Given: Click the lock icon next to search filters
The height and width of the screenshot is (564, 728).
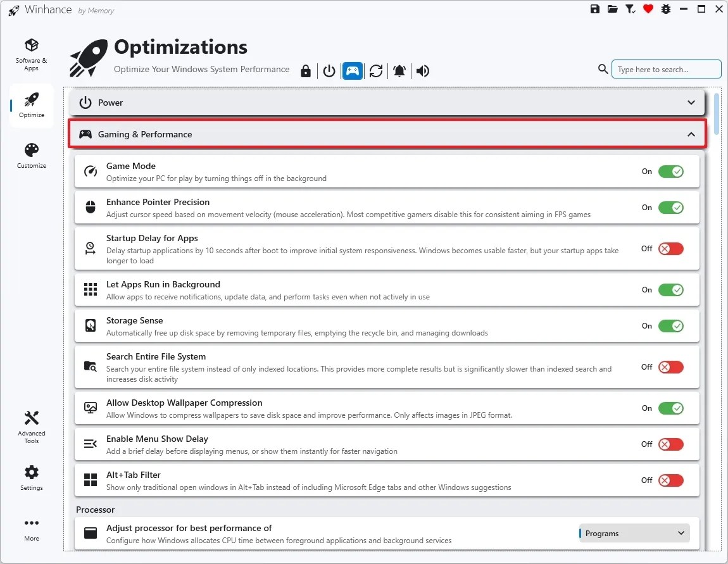Looking at the screenshot, I should click(x=306, y=71).
